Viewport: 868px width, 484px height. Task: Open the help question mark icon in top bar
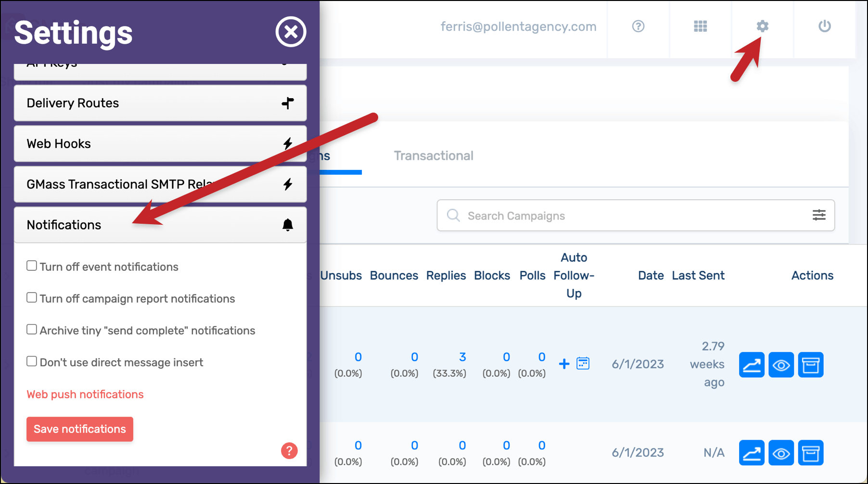click(638, 26)
